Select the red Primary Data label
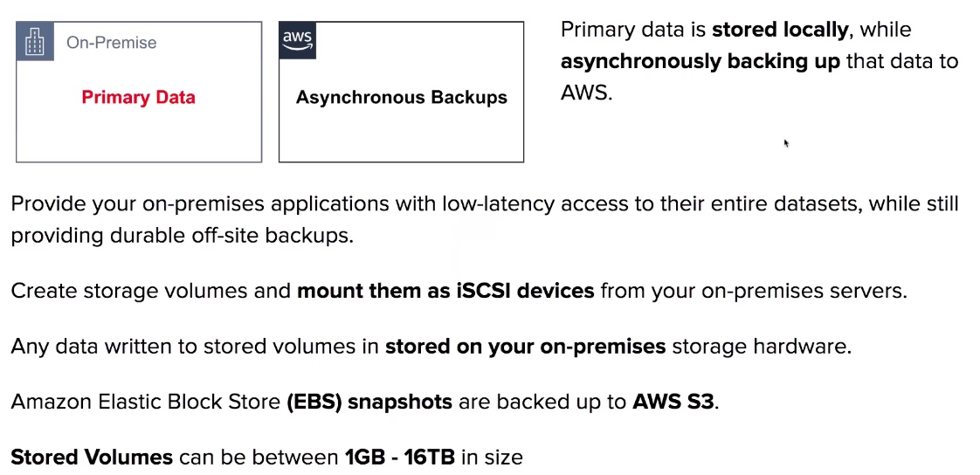Viewport: 980px width, 475px height. tap(138, 98)
